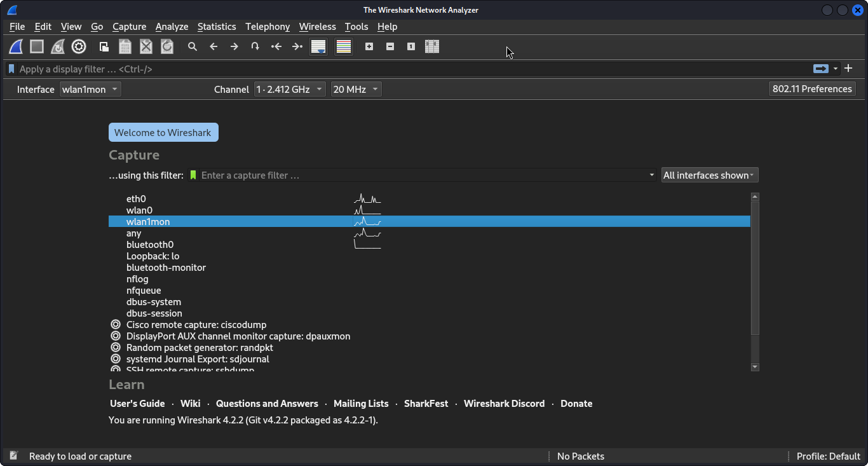Image resolution: width=868 pixels, height=466 pixels.
Task: Start capturing packets with the shark fin icon
Action: 16,46
